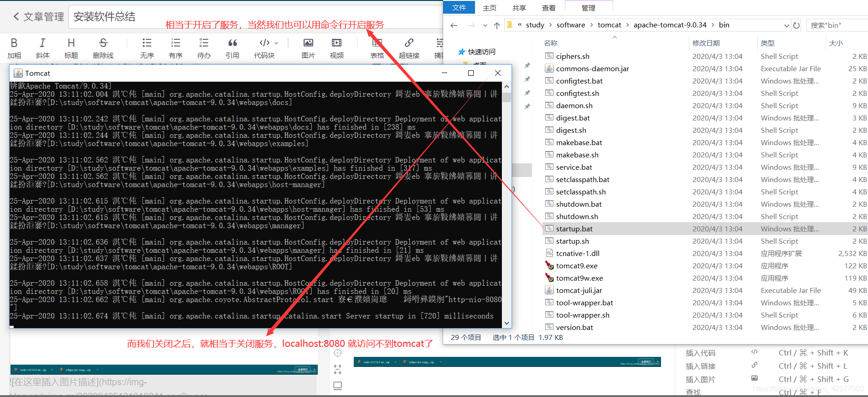Open the code block language dropdown arrow
The height and width of the screenshot is (397, 868).
pyautogui.click(x=276, y=43)
